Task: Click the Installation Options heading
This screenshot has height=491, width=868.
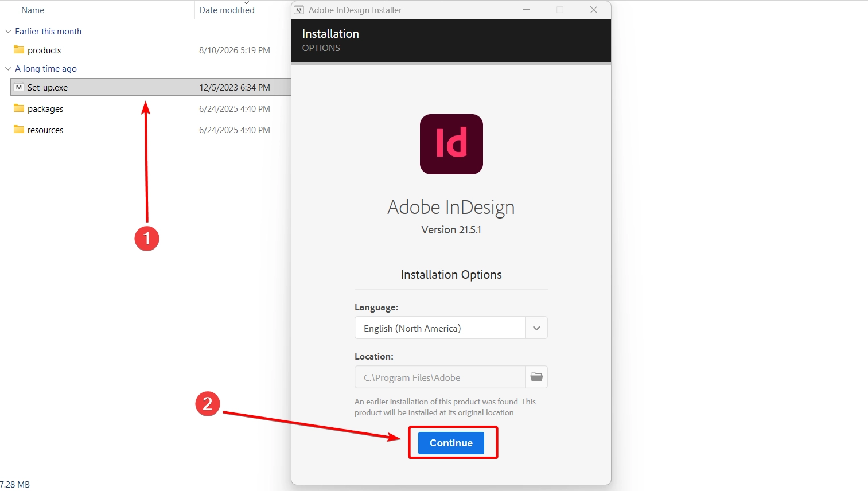Action: (451, 275)
